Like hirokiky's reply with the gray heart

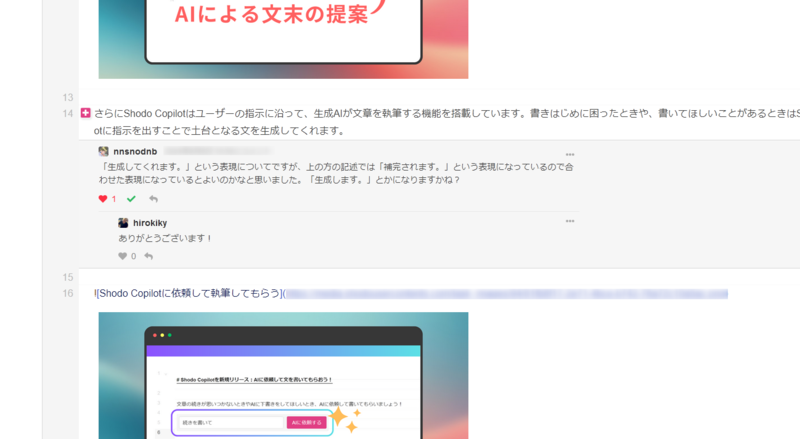[x=122, y=256]
